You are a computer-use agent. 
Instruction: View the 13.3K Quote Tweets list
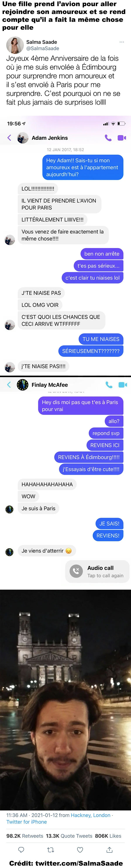point(69,836)
